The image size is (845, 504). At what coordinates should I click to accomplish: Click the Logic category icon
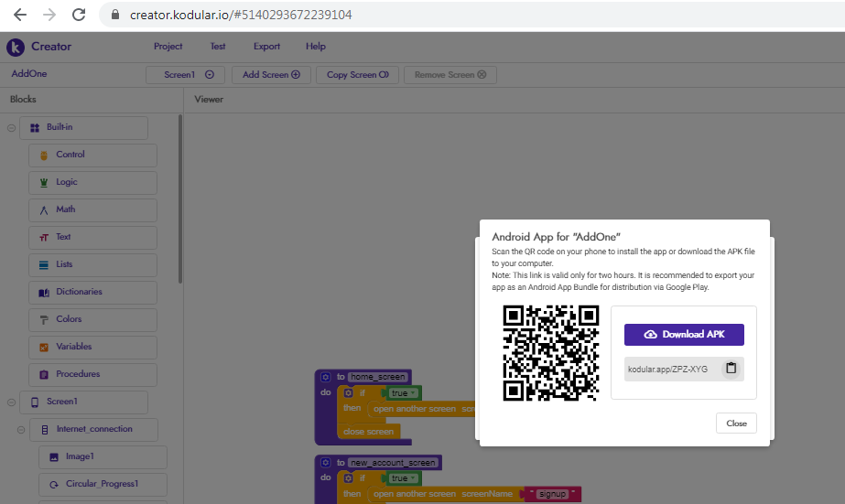pyautogui.click(x=44, y=183)
